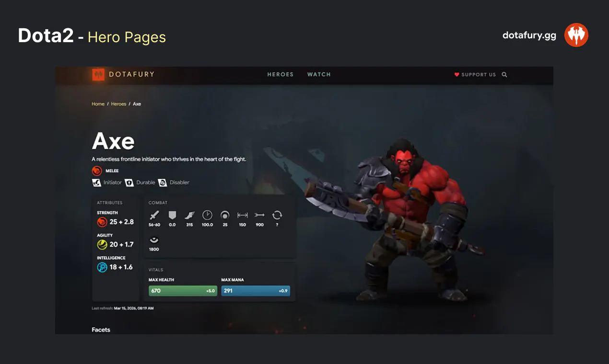
Task: Click the +5.0 health regen value
Action: (211, 291)
